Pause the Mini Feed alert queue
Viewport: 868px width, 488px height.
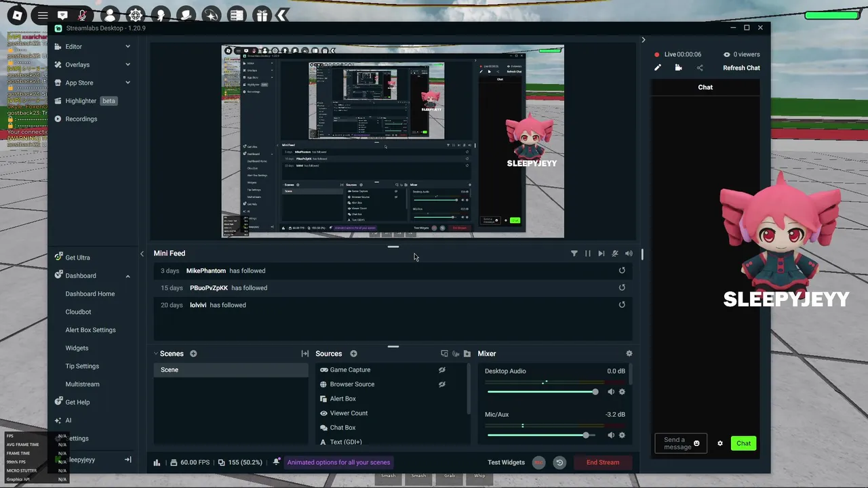588,253
